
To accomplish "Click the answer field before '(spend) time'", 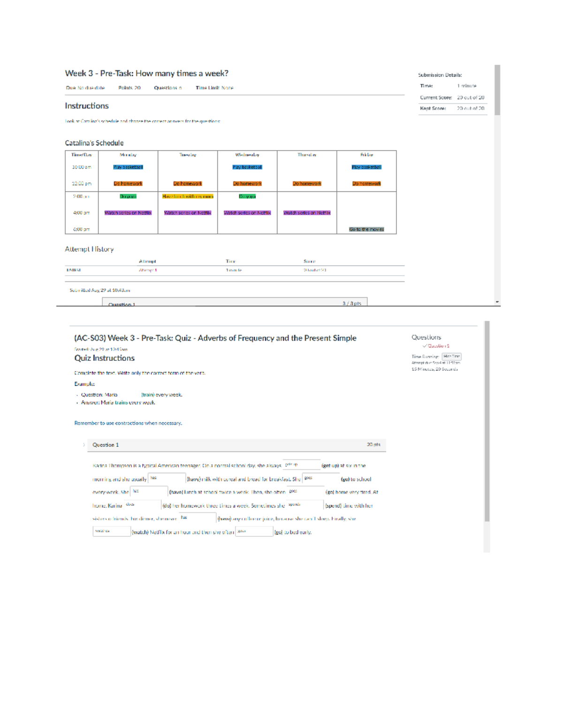I will (304, 505).
